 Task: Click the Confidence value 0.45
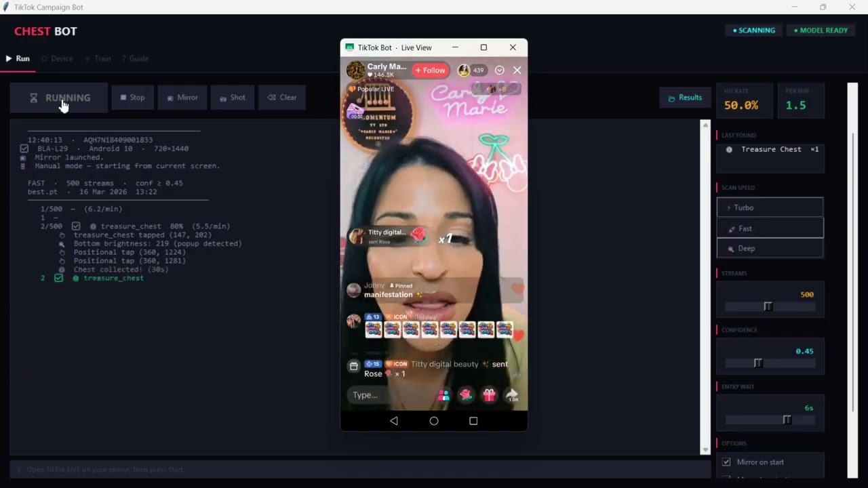coord(805,351)
